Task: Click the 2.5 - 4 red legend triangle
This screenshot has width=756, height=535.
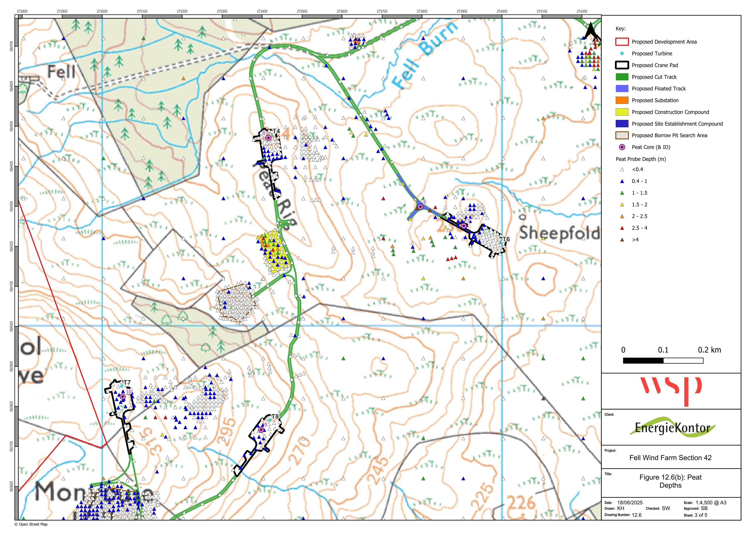Action: point(622,228)
